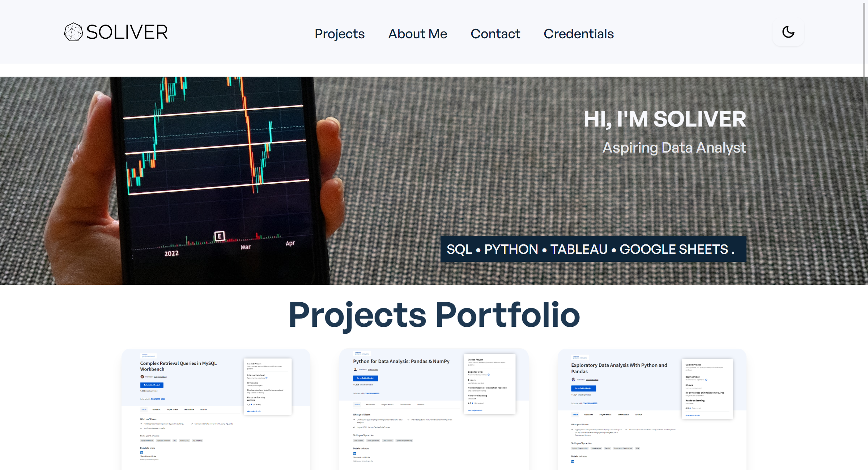This screenshot has height=470, width=868.
Task: Click the HI, I'M SOLIVER headline
Action: tap(665, 119)
